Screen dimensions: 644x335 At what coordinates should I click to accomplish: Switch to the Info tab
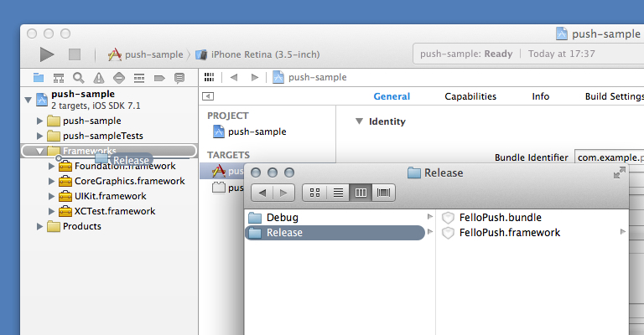[541, 96]
